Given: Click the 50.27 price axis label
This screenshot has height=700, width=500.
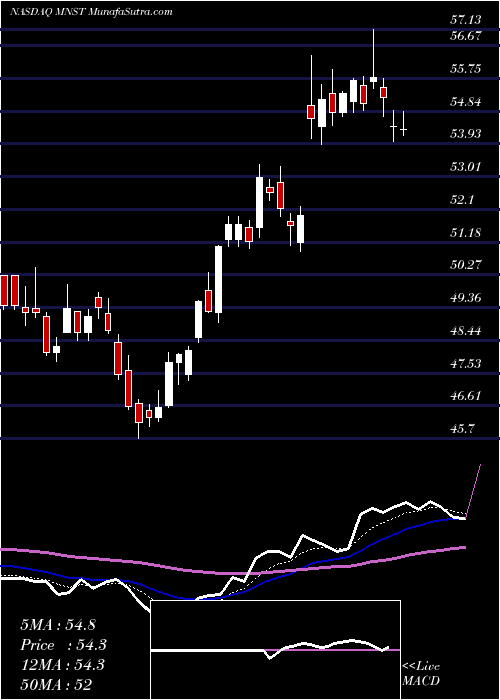Looking at the screenshot, I should pos(466,264).
